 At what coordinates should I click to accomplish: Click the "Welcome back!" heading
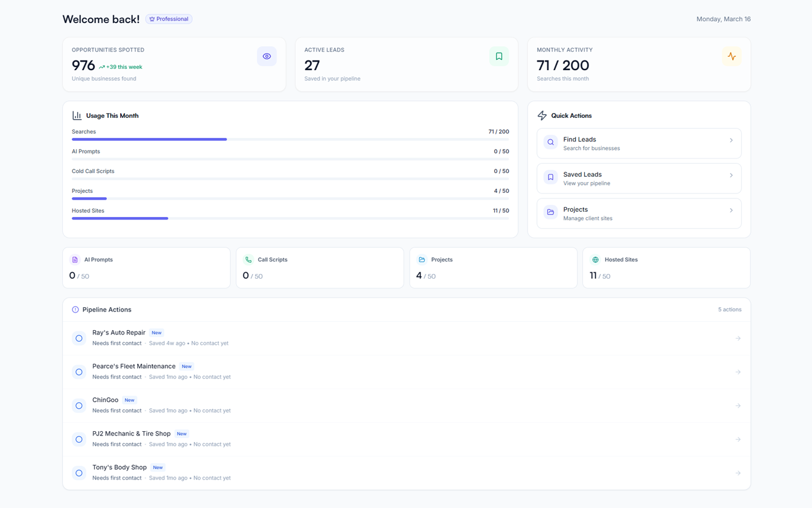(x=101, y=19)
